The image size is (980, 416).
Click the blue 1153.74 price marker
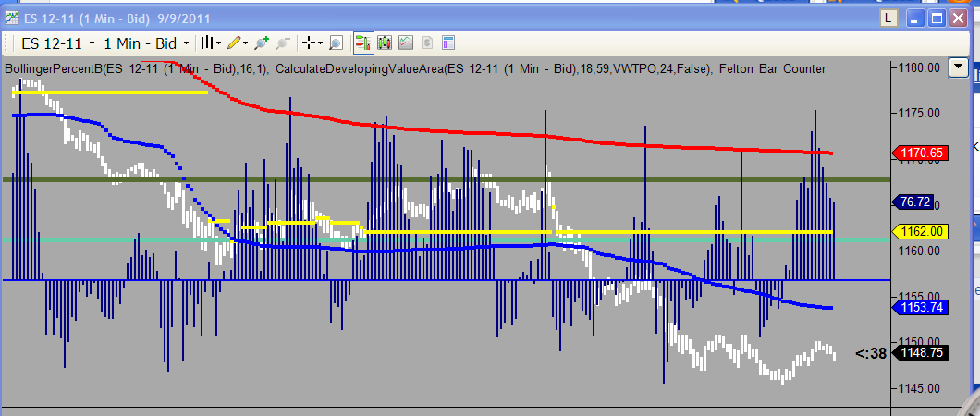922,307
